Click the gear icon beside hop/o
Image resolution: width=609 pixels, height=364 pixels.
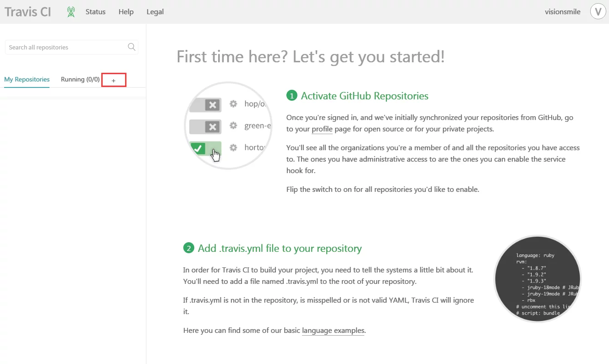tap(233, 104)
